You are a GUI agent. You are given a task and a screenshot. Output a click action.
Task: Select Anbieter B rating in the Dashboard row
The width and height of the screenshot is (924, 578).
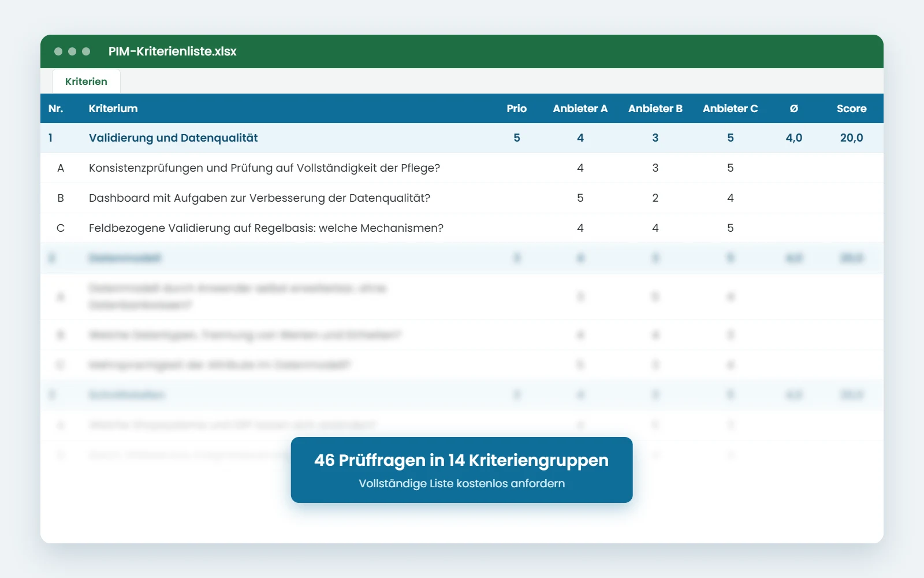655,198
